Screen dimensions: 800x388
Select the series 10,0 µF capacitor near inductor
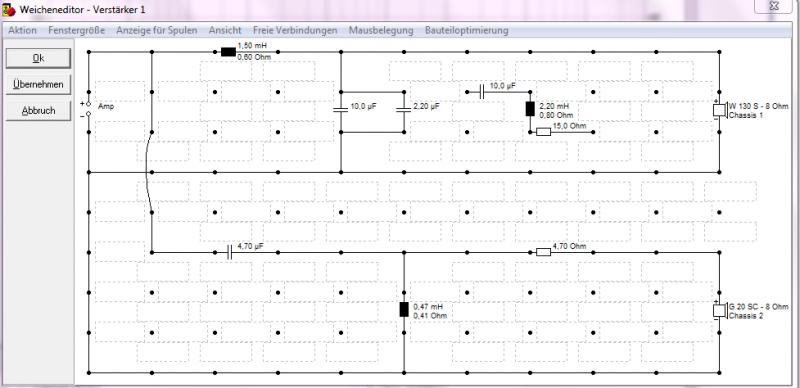[x=482, y=92]
